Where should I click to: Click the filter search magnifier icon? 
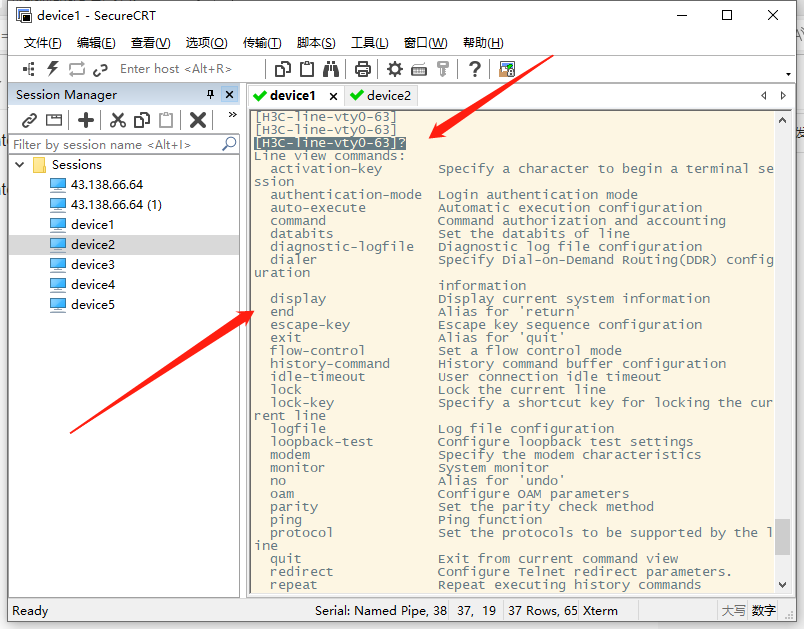click(229, 144)
